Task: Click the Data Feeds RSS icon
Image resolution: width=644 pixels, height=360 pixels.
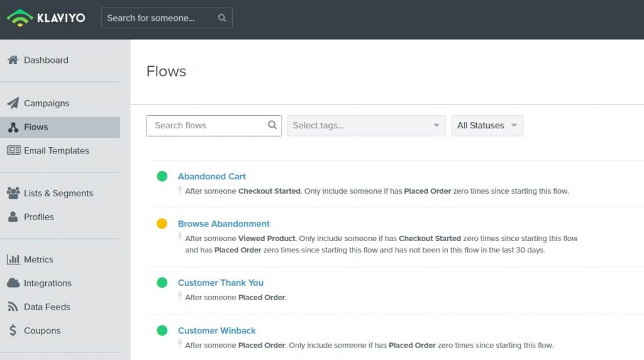Action: click(13, 307)
